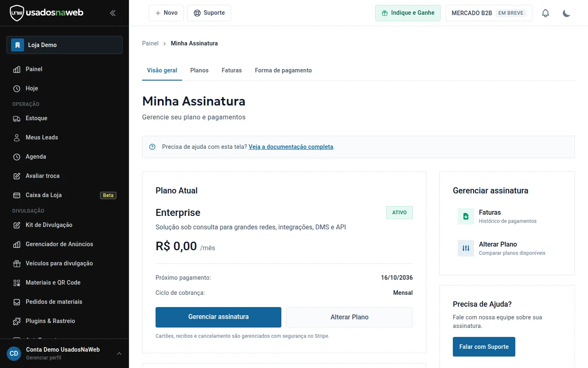Click the lifebuoy icon in Suporte
The width and height of the screenshot is (588, 368).
coord(197,13)
